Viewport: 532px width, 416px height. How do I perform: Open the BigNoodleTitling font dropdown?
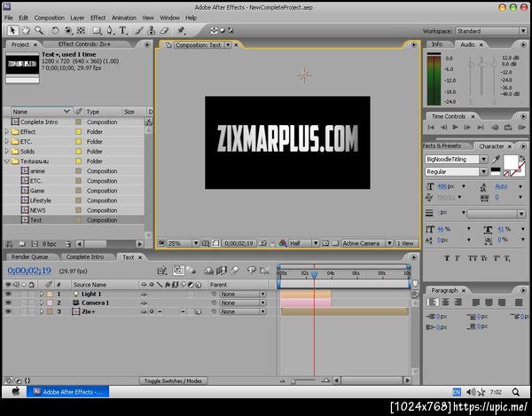click(484, 159)
